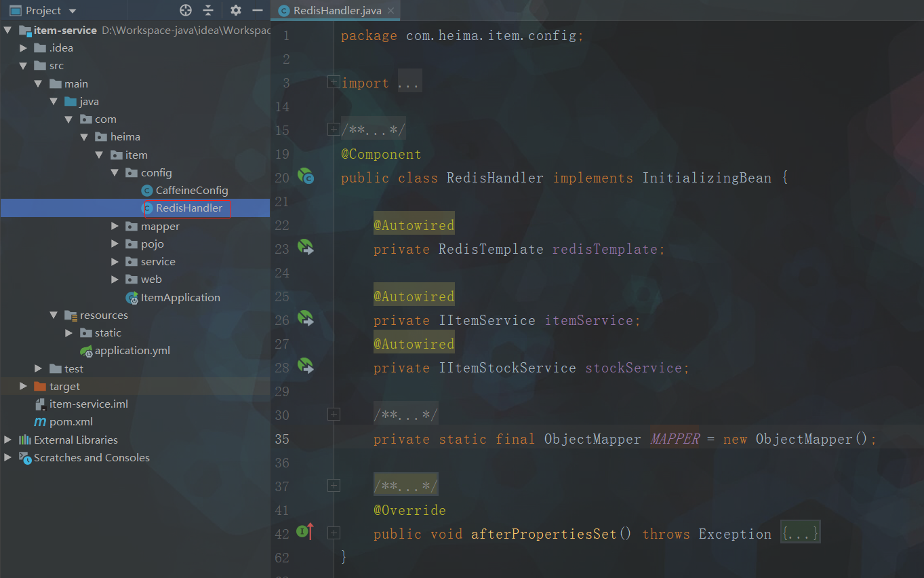Click the Spring bean gutter icon beside class RedisHandler
Screen dimensions: 924x578
pyautogui.click(x=306, y=178)
